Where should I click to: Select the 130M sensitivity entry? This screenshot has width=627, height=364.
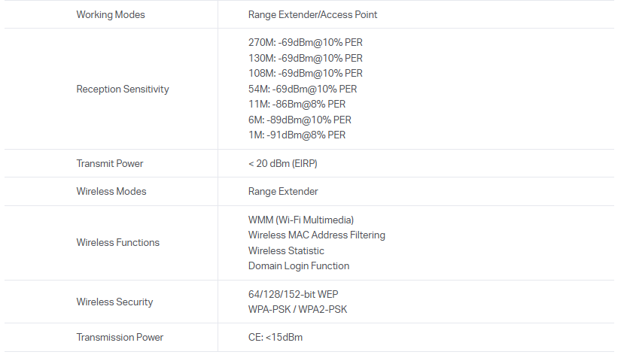(x=305, y=58)
